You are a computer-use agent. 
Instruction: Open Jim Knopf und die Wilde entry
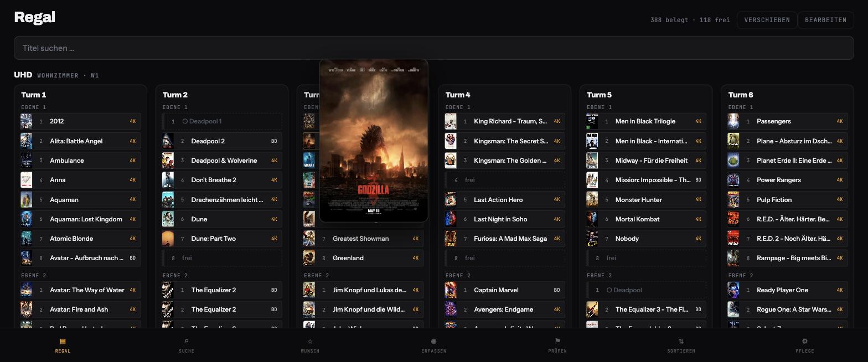[x=363, y=309]
